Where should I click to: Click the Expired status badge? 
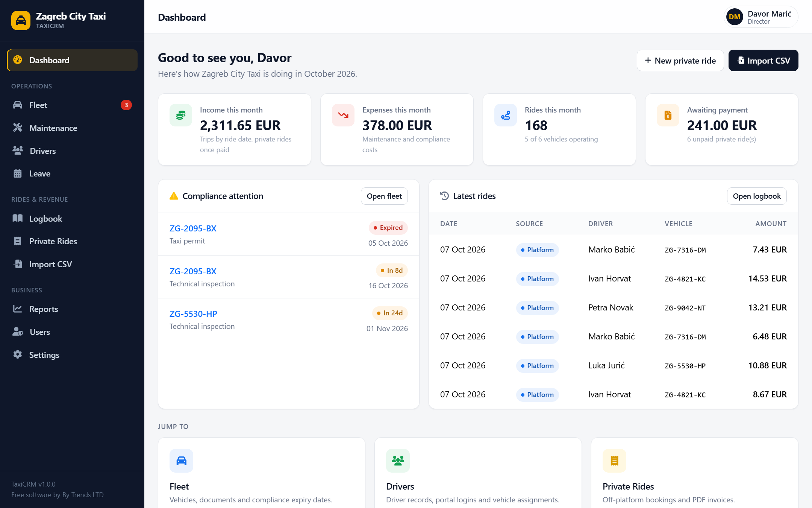click(388, 228)
